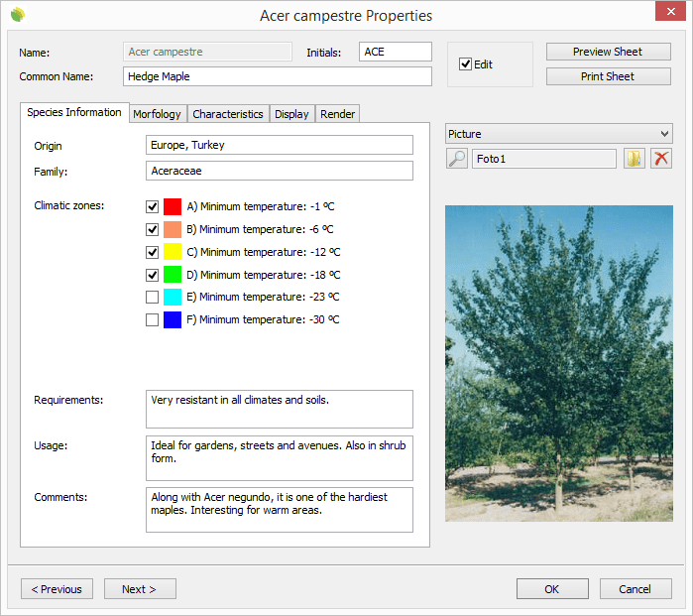Enable climatic zone E minimum -23 °C

tap(152, 297)
